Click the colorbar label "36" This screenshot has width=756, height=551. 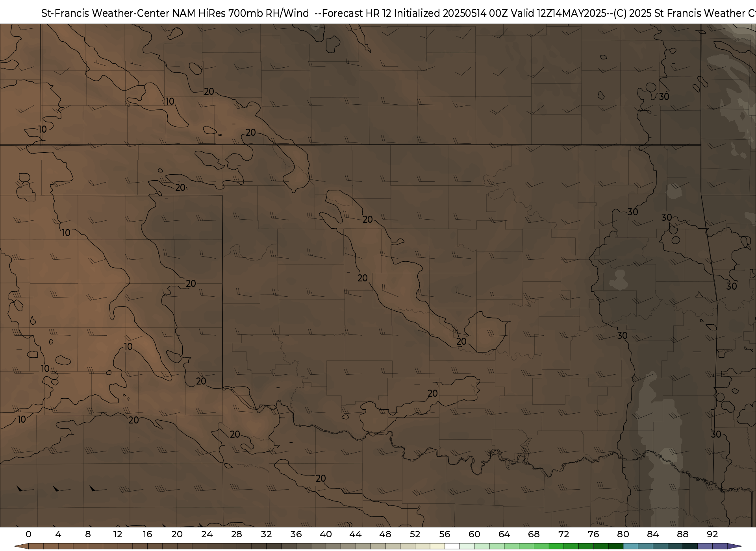(x=296, y=534)
